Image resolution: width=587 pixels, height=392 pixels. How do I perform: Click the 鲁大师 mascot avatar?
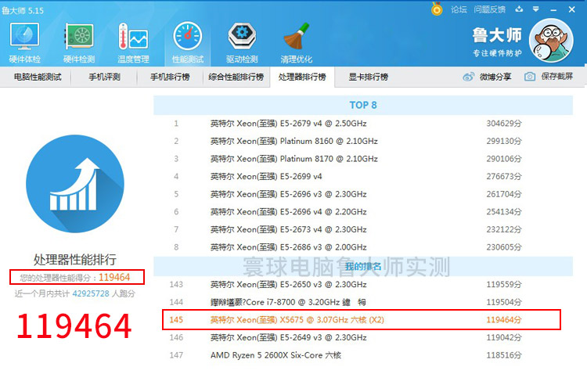coord(551,40)
